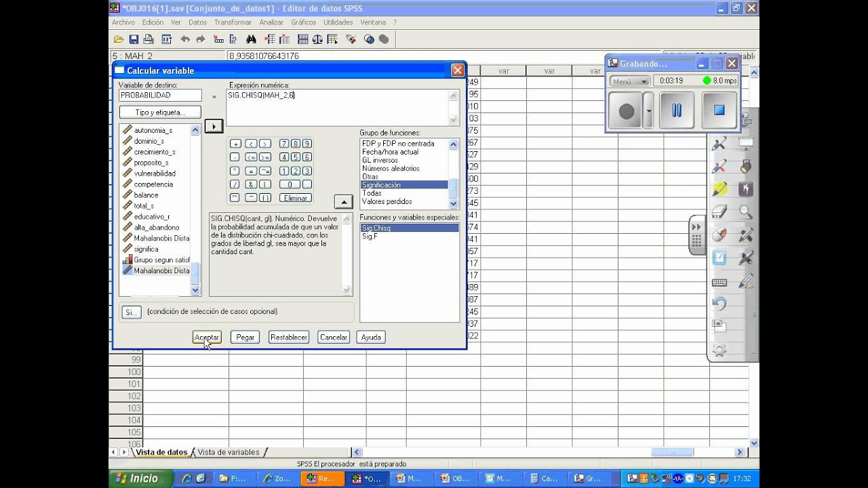Screen dimensions: 868x488
Task: Open the Transformar menu
Action: coord(233,22)
